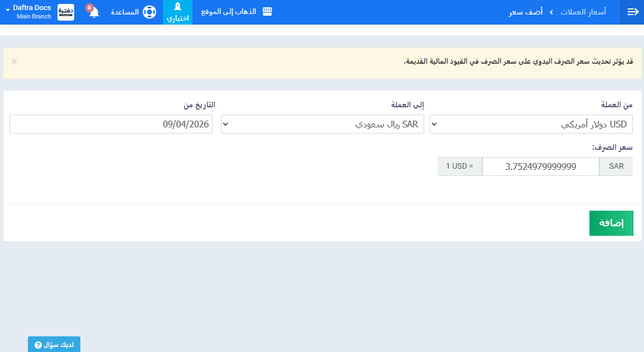
Task: Open the الذهاب إلى الموقع link
Action: coord(229,12)
